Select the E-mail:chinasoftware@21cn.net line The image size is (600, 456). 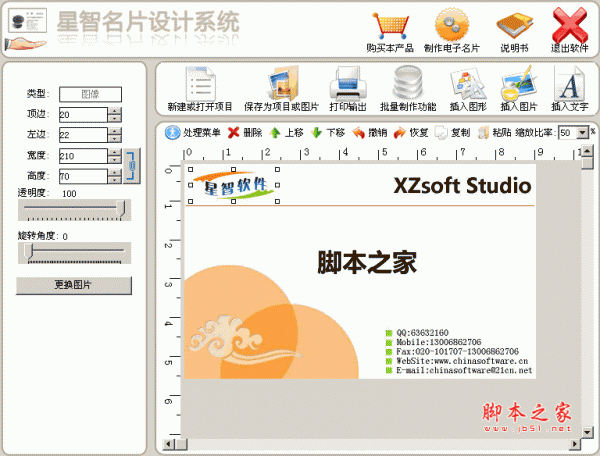(464, 370)
